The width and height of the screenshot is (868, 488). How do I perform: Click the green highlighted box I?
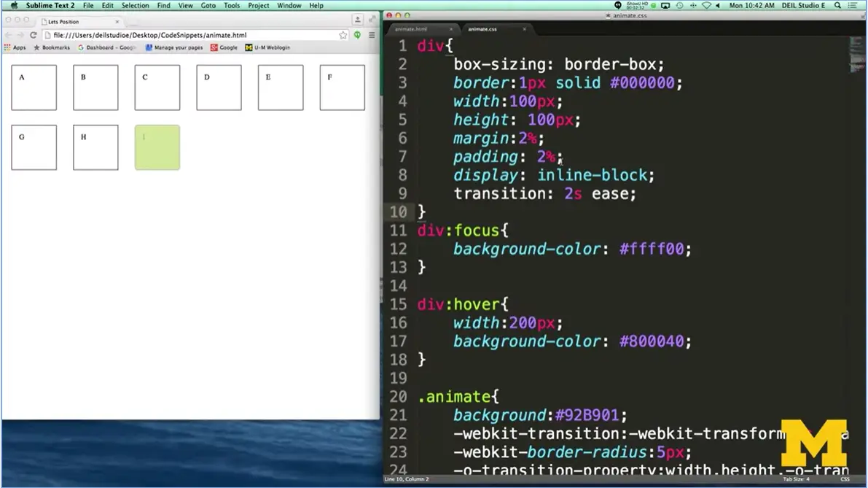click(157, 147)
